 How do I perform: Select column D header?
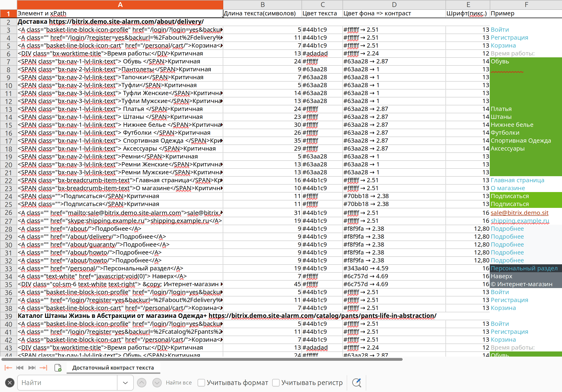tap(394, 5)
